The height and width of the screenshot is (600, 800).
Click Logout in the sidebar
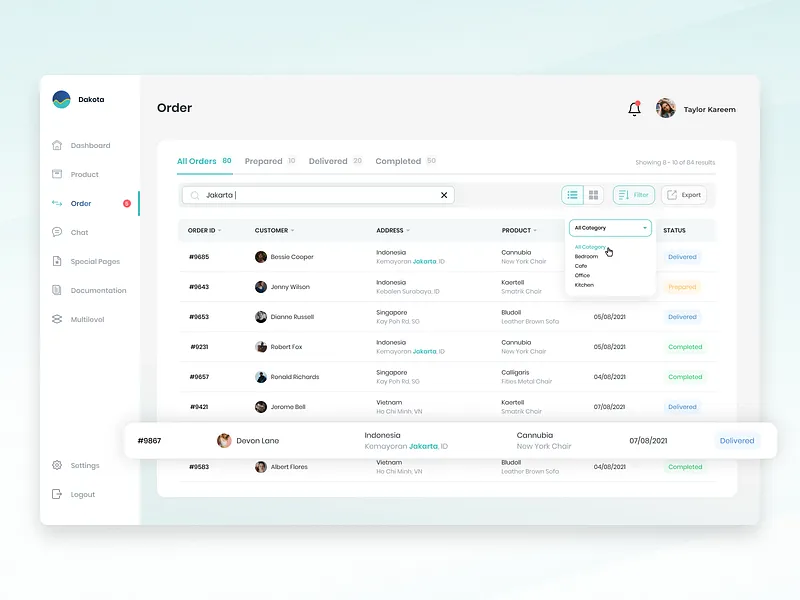pos(73,494)
